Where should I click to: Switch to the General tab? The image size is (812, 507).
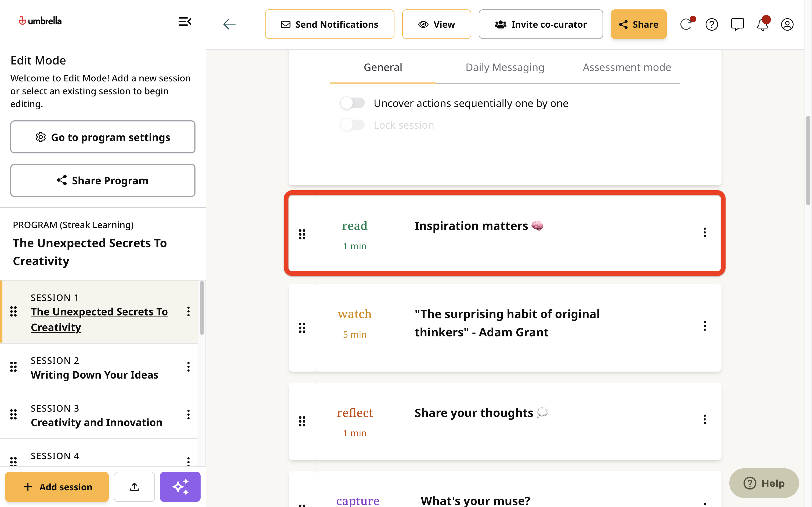(x=383, y=67)
